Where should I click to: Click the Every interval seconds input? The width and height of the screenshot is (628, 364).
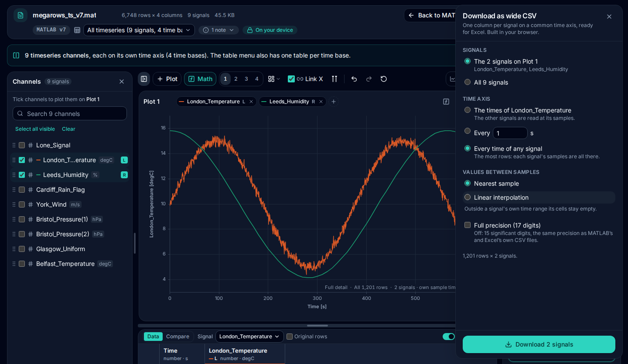510,133
